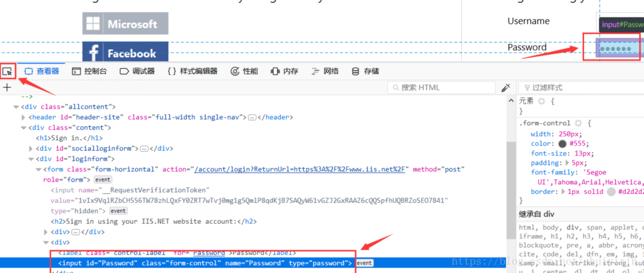The image size is (644, 273).
Task: Click the #d2d2d2 border color swatch
Action: tap(611, 192)
